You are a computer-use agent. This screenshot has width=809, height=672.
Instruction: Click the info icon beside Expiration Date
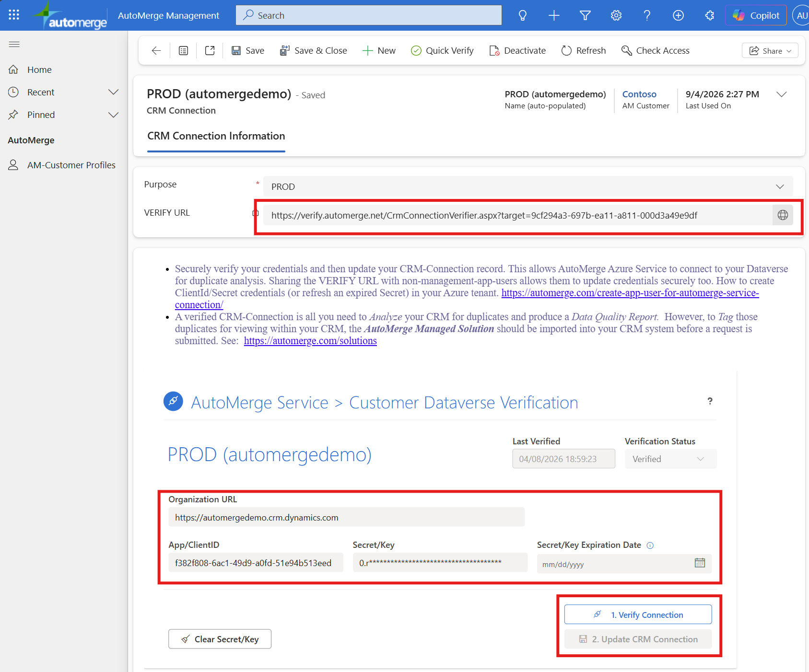pyautogui.click(x=650, y=545)
